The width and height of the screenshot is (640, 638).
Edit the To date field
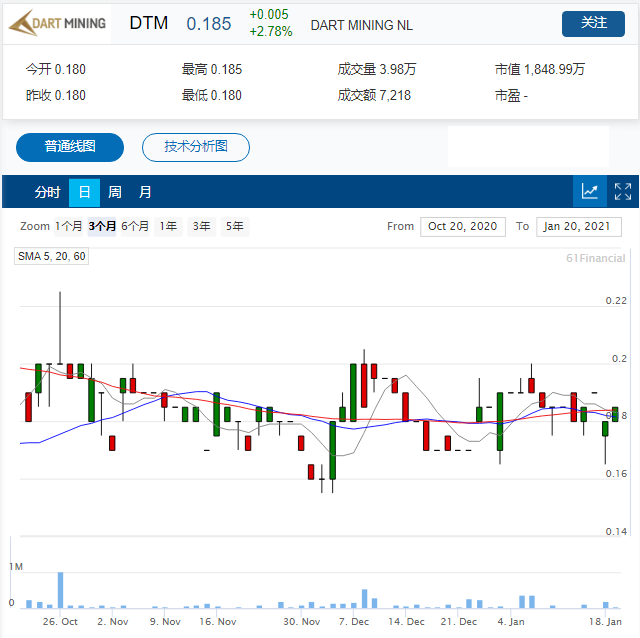(x=579, y=227)
